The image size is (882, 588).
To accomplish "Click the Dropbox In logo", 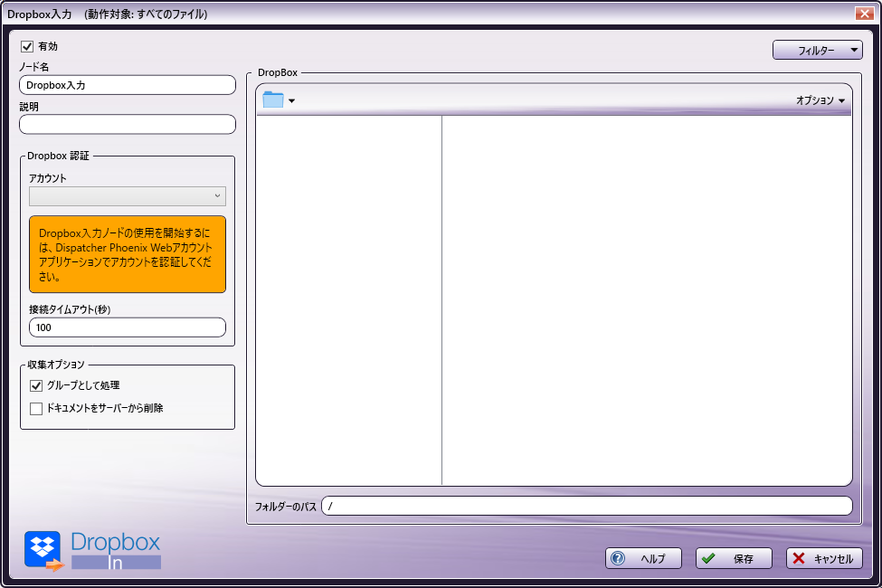I will click(93, 550).
